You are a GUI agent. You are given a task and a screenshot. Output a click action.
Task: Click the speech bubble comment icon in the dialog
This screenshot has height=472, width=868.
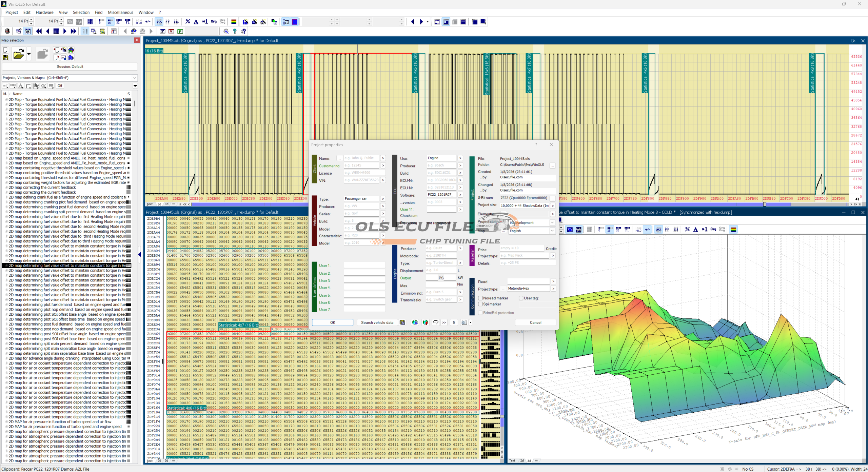pos(436,322)
